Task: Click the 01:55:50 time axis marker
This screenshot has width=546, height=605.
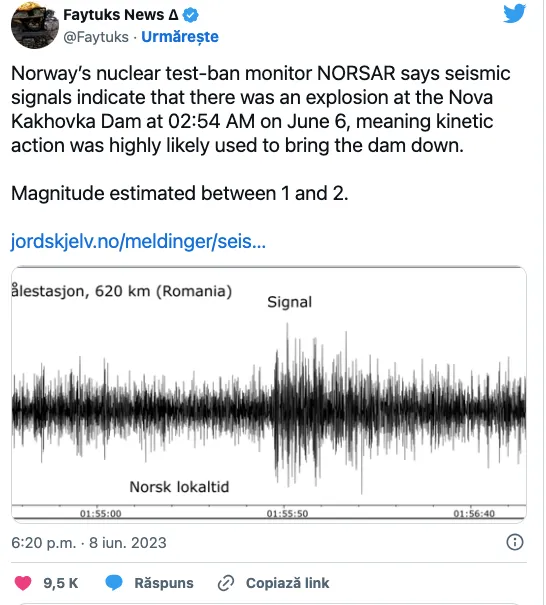Action: coord(287,514)
